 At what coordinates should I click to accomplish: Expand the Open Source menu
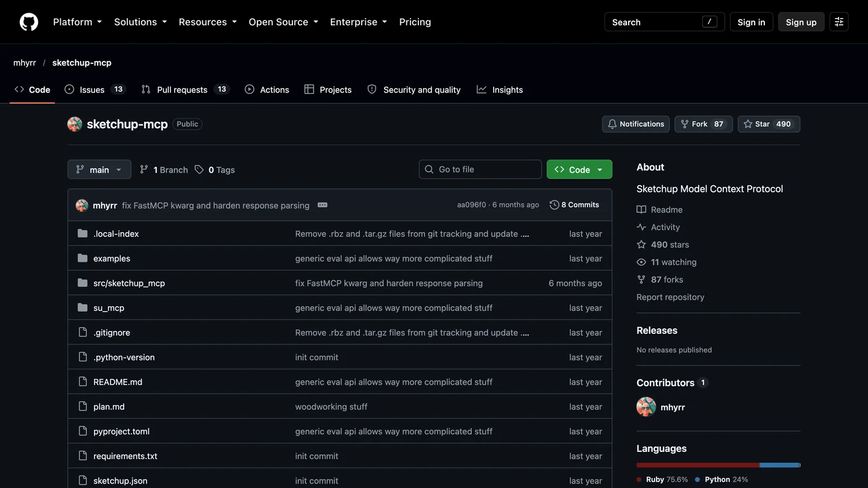click(283, 22)
